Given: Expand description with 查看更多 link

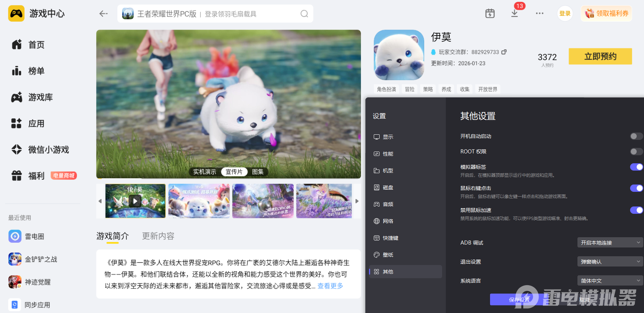Looking at the screenshot, I should pos(330,286).
